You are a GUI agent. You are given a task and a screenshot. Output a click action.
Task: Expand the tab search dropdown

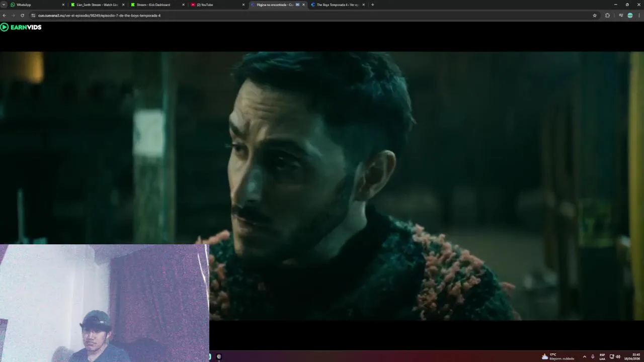[x=4, y=5]
